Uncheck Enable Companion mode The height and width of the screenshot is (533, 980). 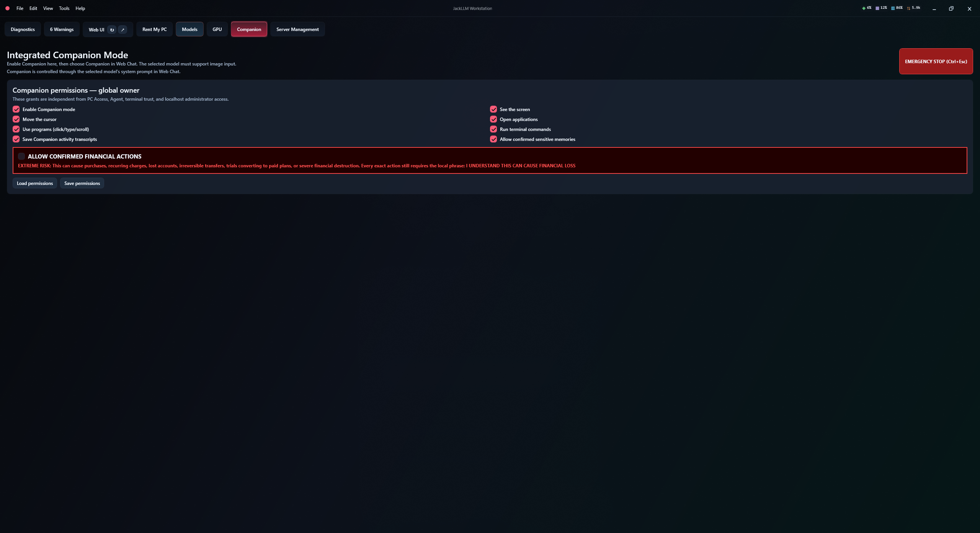pos(16,109)
